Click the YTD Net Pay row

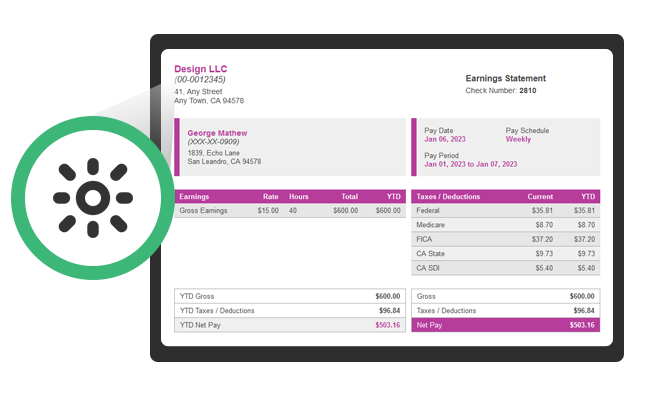click(x=290, y=325)
